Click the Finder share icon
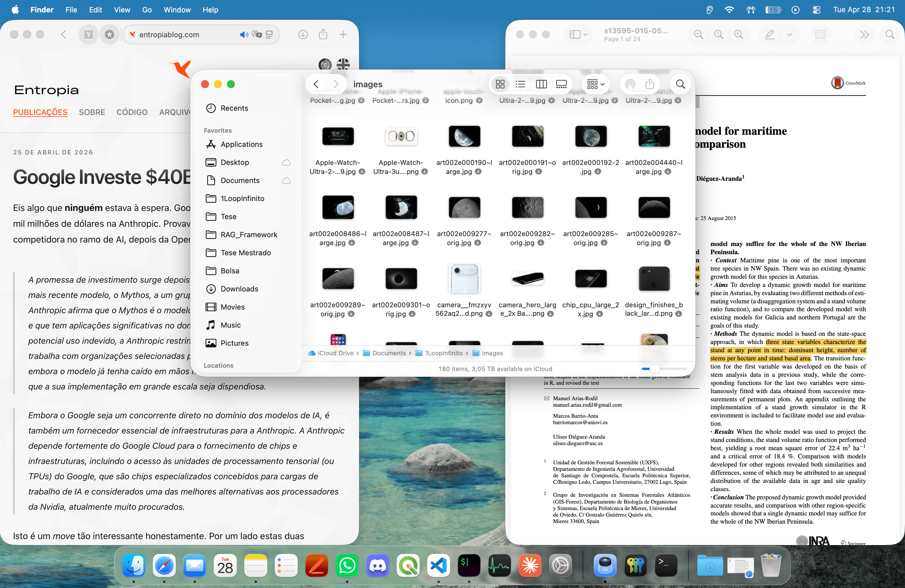 (x=650, y=84)
